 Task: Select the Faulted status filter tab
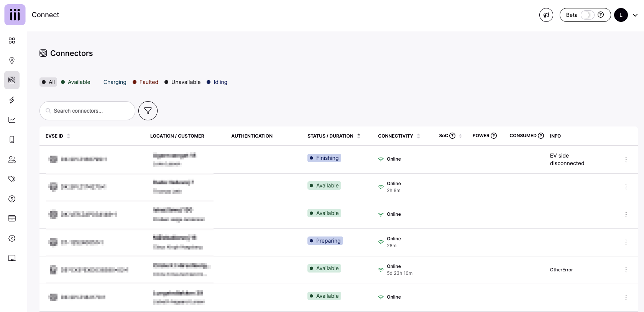pos(145,82)
